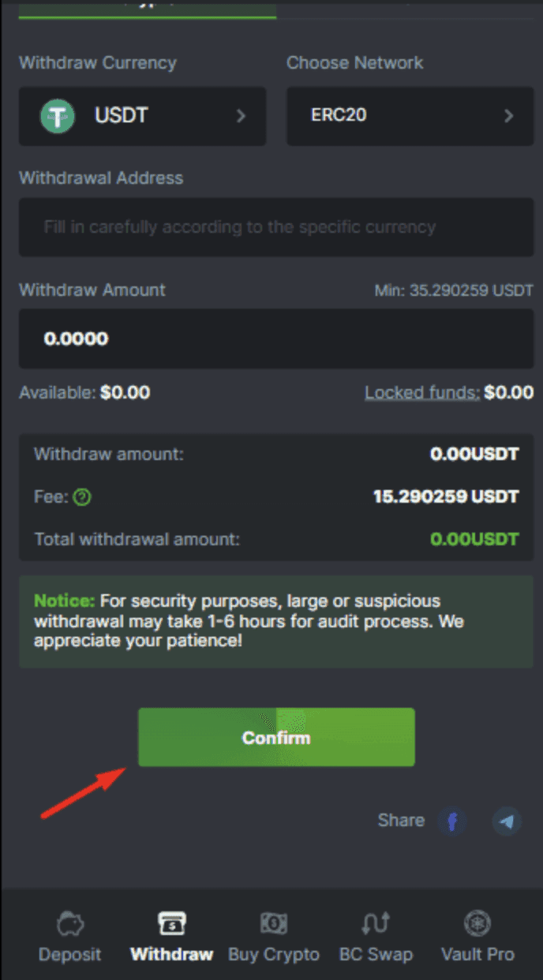Open the Choose Network ERC20 selector
This screenshot has height=980, width=543.
(410, 116)
